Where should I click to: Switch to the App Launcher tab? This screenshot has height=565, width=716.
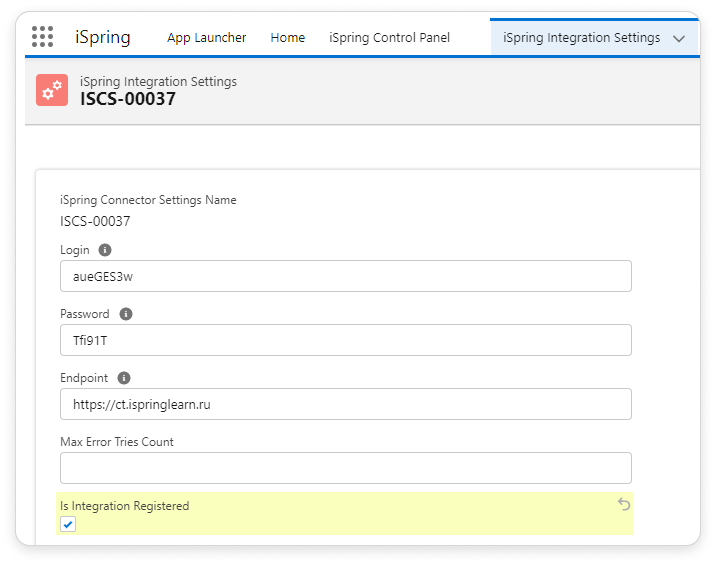pyautogui.click(x=206, y=38)
